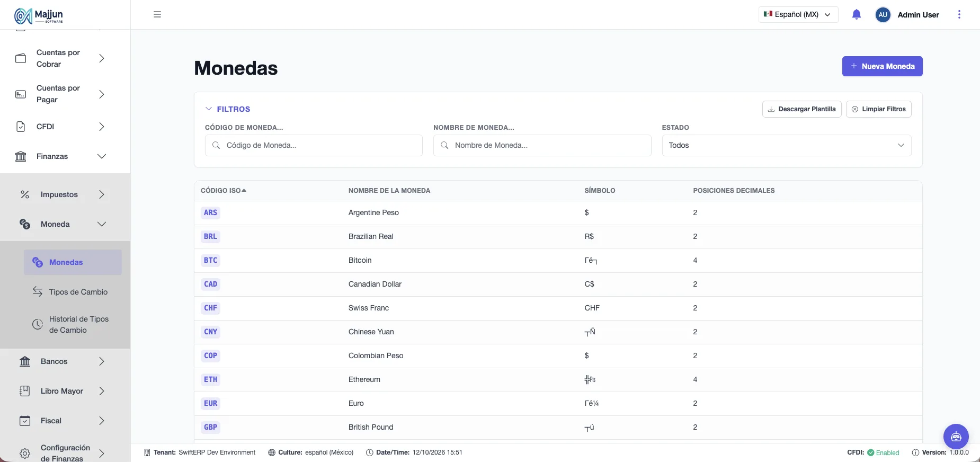Viewport: 980px width, 462px height.
Task: Click the Configuración de Finanzas gear icon
Action: click(25, 454)
